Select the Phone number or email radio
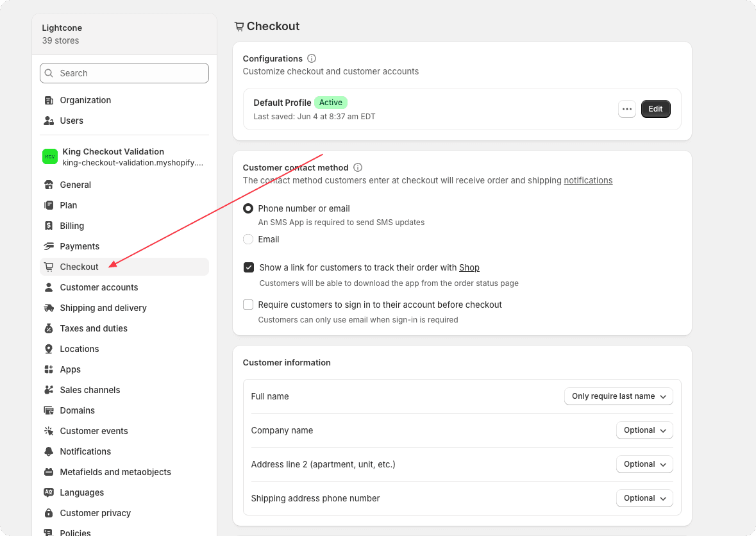This screenshot has width=756, height=536. point(248,208)
